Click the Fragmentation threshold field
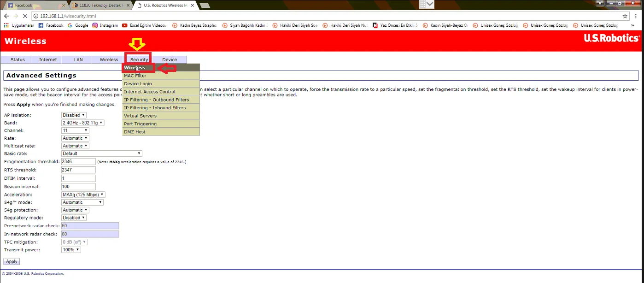This screenshot has width=644, height=283. pyautogui.click(x=78, y=162)
